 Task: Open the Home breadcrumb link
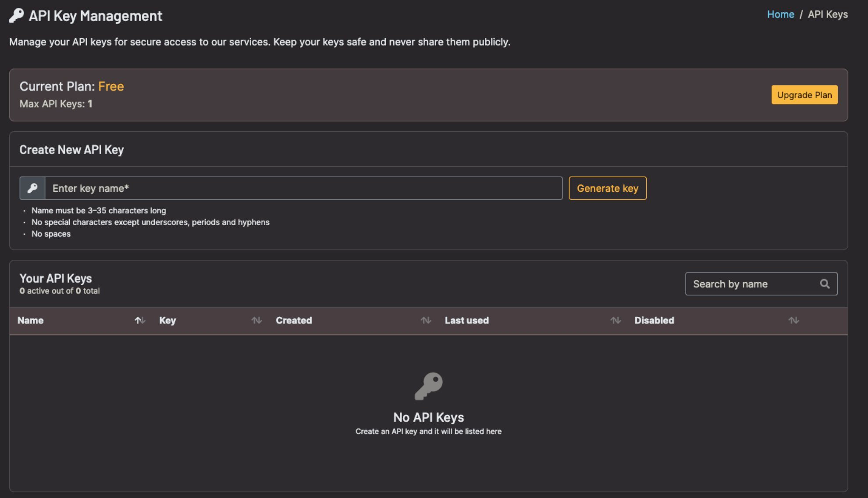(x=781, y=14)
